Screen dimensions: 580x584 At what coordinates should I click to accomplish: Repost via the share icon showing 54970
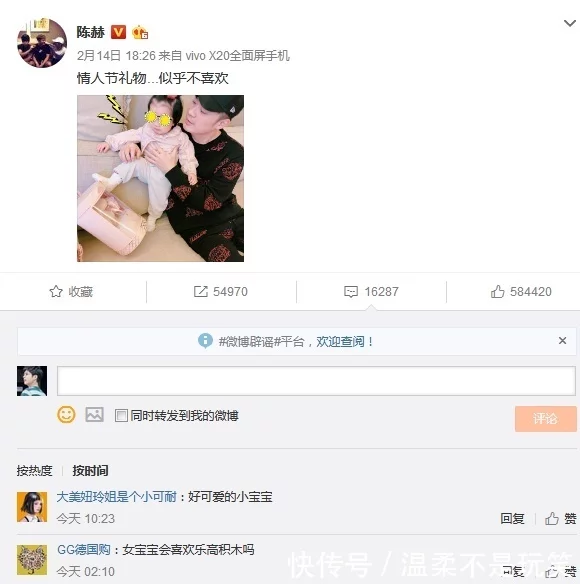point(221,292)
